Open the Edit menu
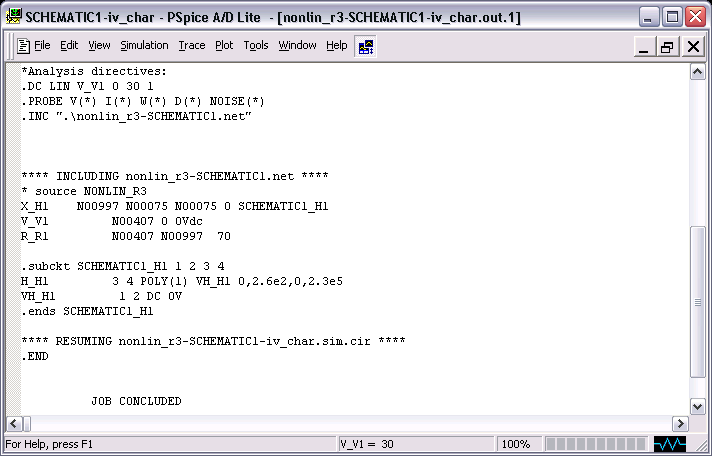 click(x=69, y=46)
